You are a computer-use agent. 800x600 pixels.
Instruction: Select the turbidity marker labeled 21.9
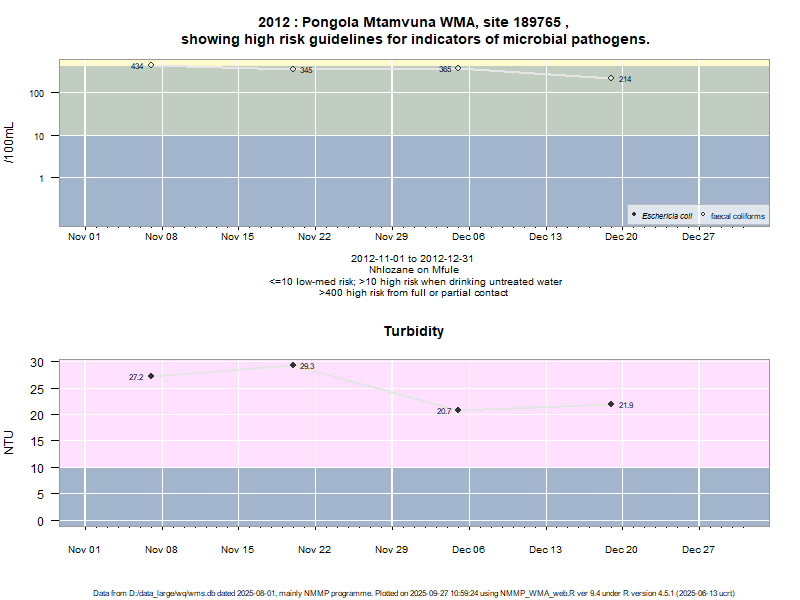[x=611, y=404]
